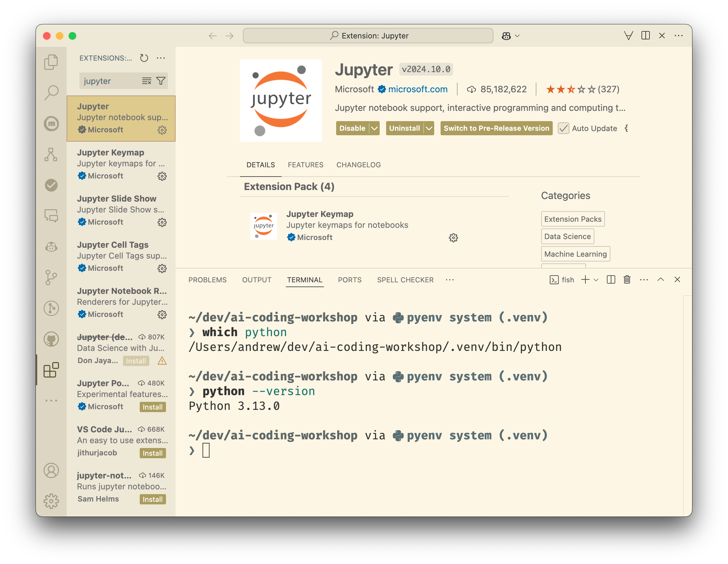Open the Copilot icon in activity bar

click(51, 247)
